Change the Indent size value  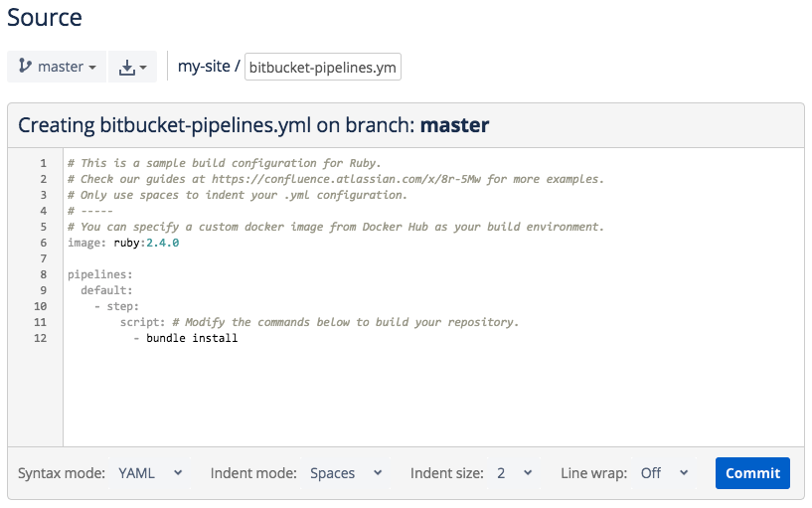515,473
